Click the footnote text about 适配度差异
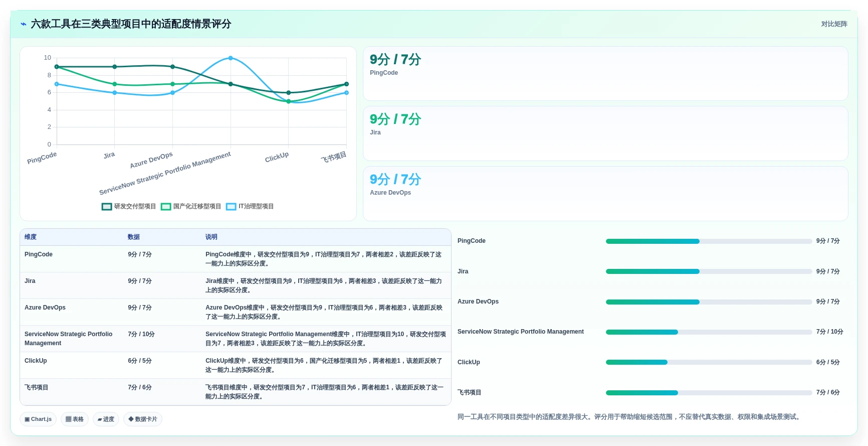This screenshot has width=868, height=446. (x=630, y=417)
